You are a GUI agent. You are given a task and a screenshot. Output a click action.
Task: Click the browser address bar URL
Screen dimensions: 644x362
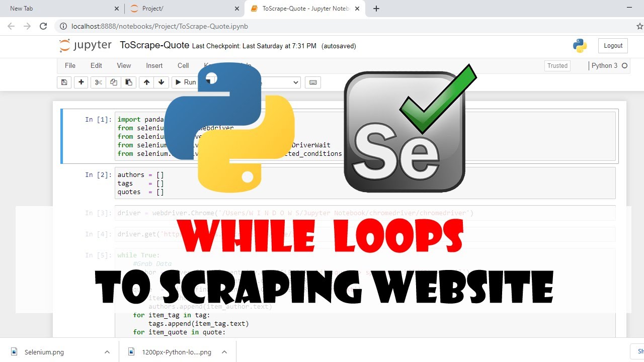[160, 26]
